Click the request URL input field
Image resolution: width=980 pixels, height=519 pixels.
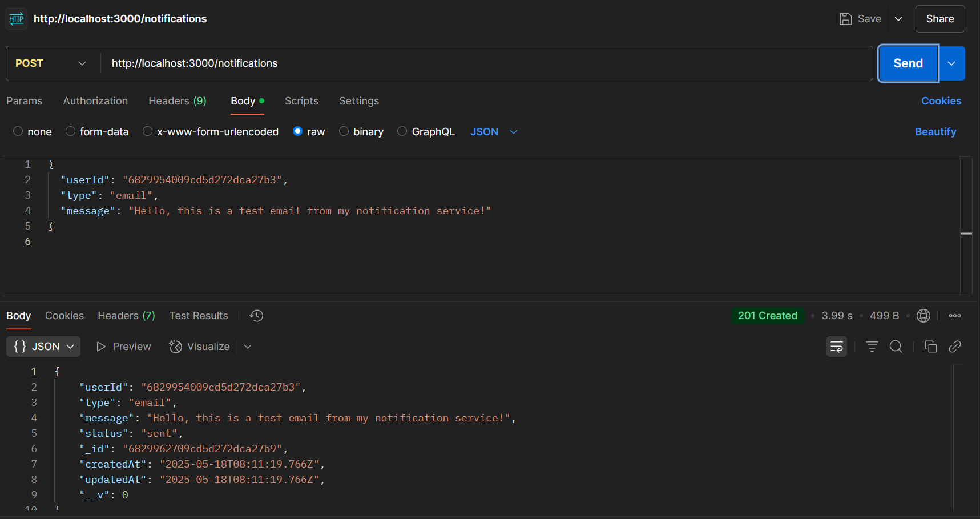tap(486, 63)
